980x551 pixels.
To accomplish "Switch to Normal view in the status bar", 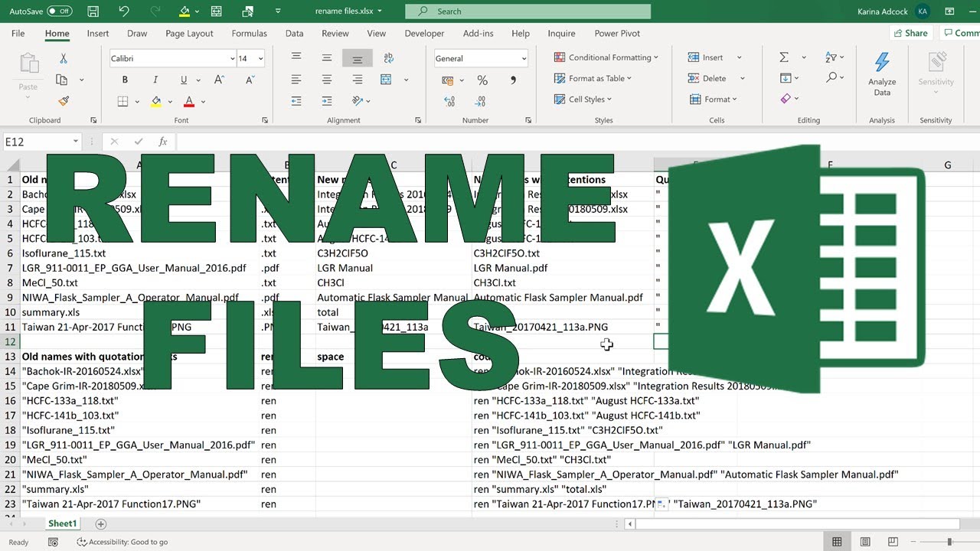I will pyautogui.click(x=837, y=542).
